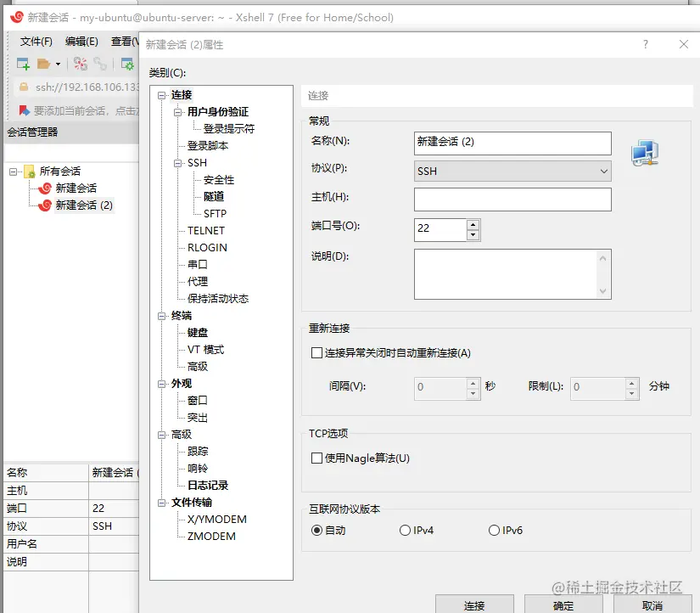Collapse the 用户身份验证 tree node
Image resolution: width=700 pixels, height=613 pixels.
(177, 112)
